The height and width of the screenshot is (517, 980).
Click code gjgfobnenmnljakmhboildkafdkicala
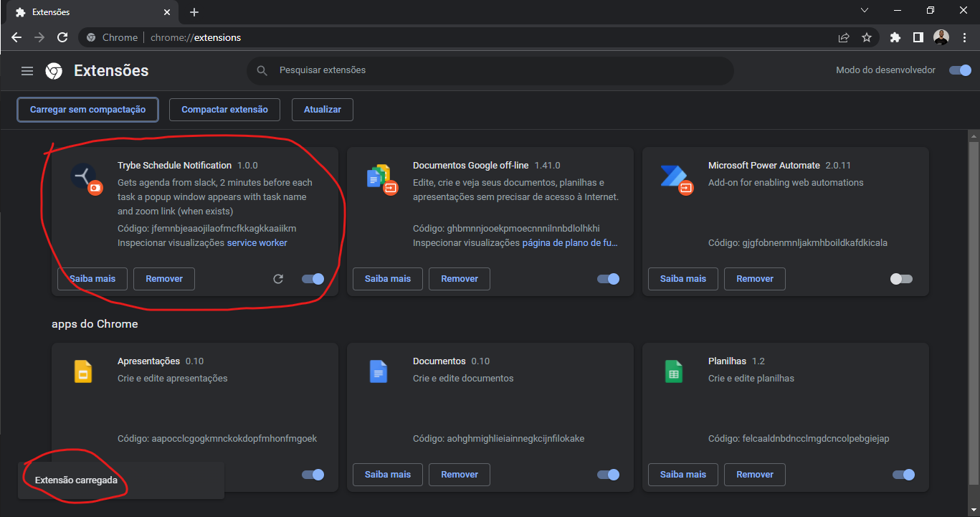coord(814,243)
